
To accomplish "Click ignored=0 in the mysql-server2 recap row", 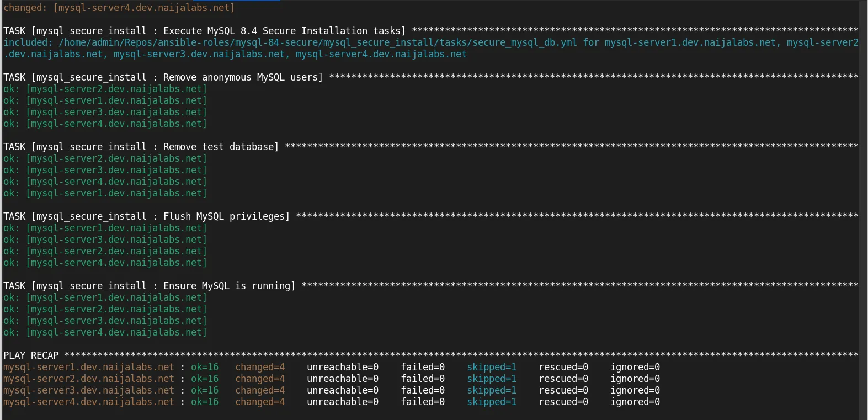I will (x=635, y=379).
